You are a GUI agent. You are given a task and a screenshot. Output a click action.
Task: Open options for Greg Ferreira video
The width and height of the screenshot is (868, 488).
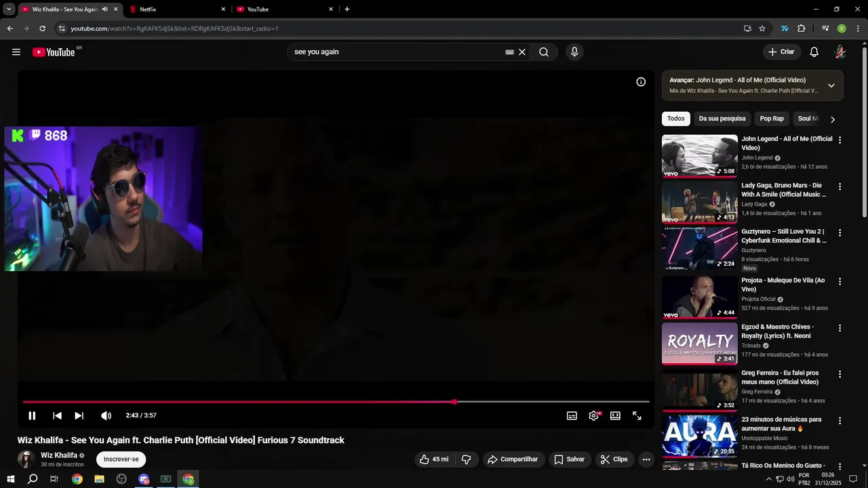pyautogui.click(x=840, y=374)
